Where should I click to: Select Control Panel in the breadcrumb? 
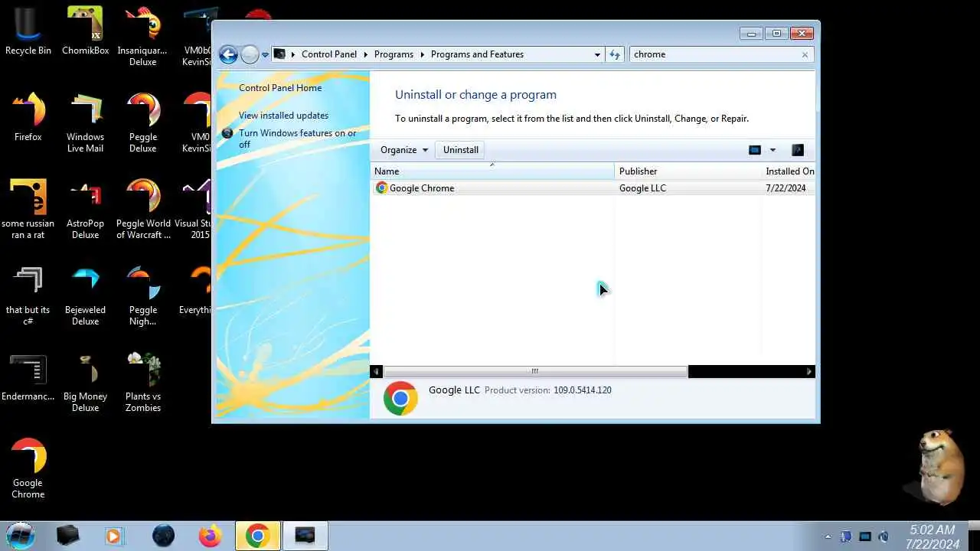pyautogui.click(x=329, y=54)
